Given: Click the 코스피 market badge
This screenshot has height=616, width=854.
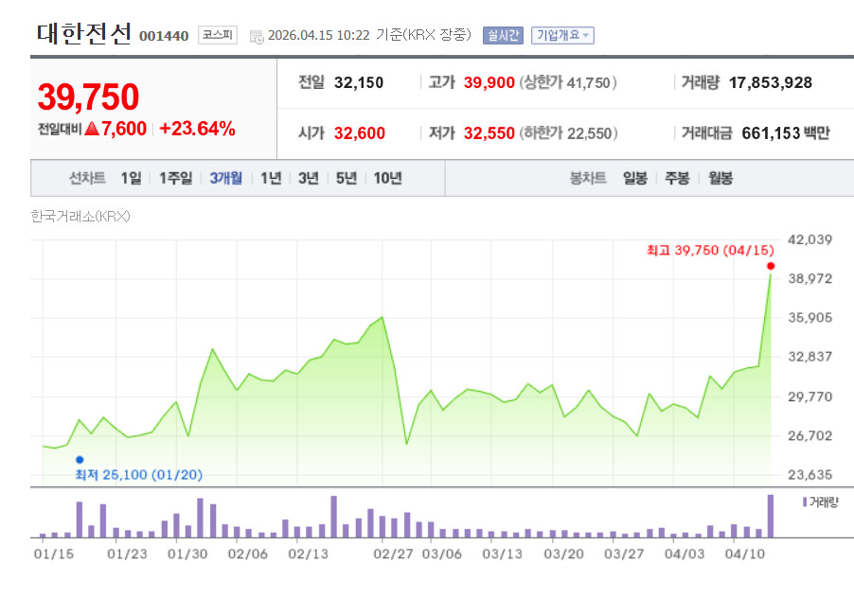Looking at the screenshot, I should [218, 35].
